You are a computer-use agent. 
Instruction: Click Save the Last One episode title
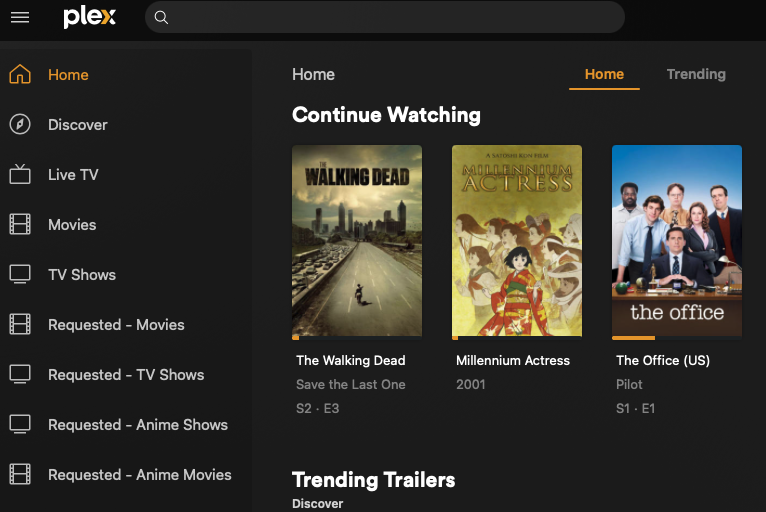click(x=351, y=384)
